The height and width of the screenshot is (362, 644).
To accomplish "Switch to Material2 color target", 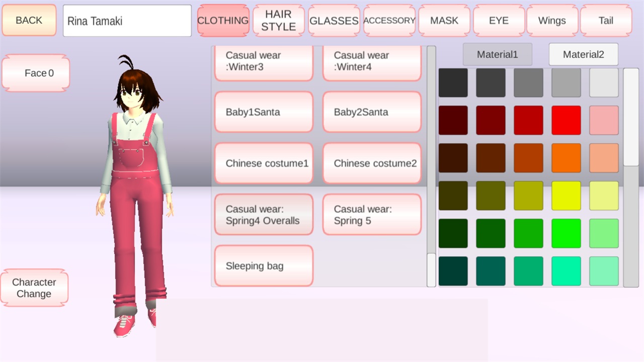I will click(x=584, y=54).
